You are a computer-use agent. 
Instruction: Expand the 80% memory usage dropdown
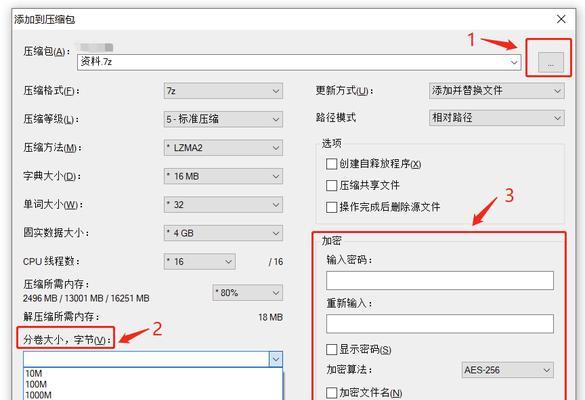coord(248,293)
